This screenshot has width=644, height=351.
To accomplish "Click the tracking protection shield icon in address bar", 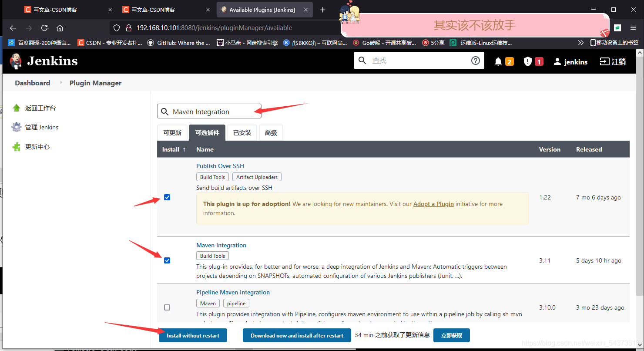I will tap(116, 28).
